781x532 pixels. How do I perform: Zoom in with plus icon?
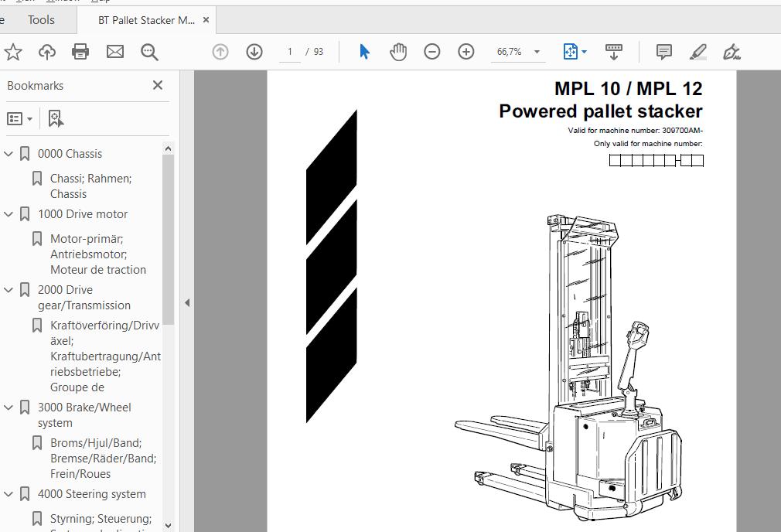(466, 52)
